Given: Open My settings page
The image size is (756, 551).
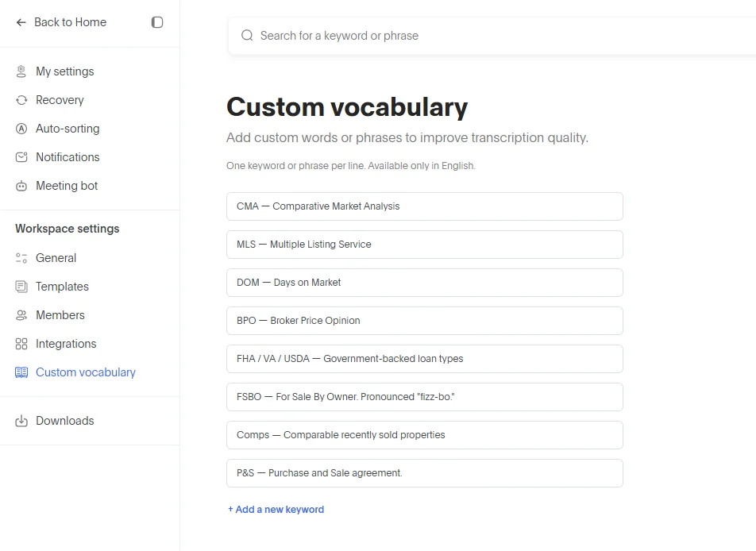Looking at the screenshot, I should 64,71.
